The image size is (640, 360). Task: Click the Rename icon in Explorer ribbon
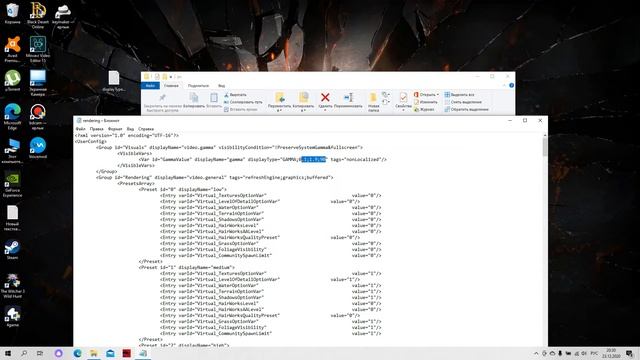348,97
